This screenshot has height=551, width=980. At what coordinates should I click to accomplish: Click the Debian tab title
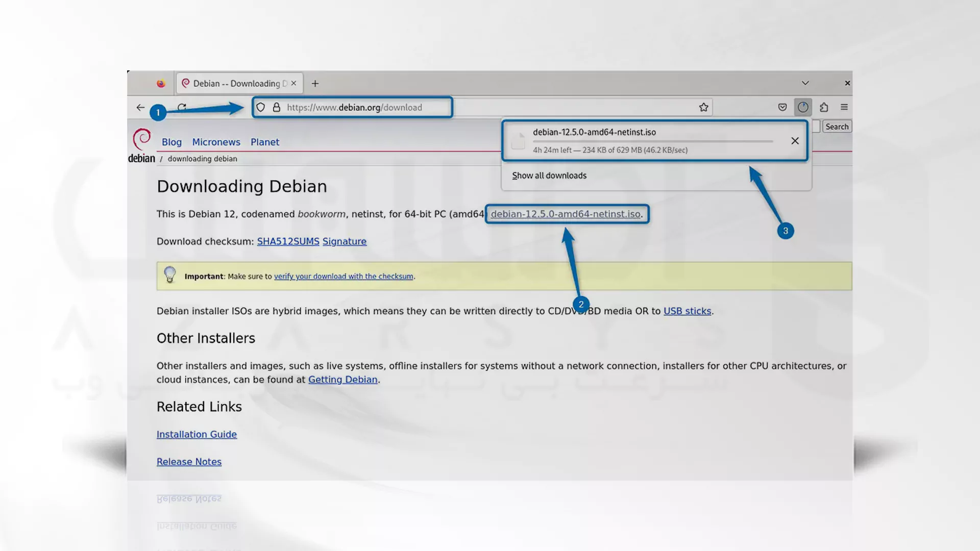pos(240,83)
